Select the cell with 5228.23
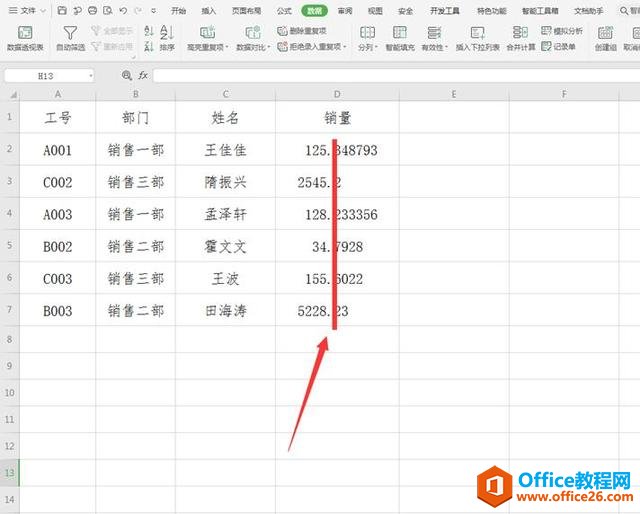640x514 pixels. pyautogui.click(x=337, y=311)
